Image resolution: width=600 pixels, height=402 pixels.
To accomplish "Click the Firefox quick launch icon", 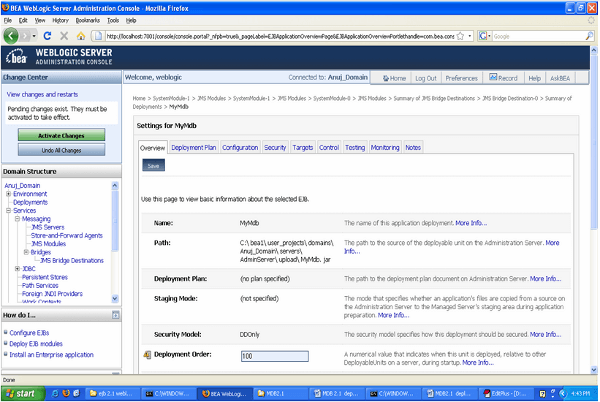I will click(65, 393).
